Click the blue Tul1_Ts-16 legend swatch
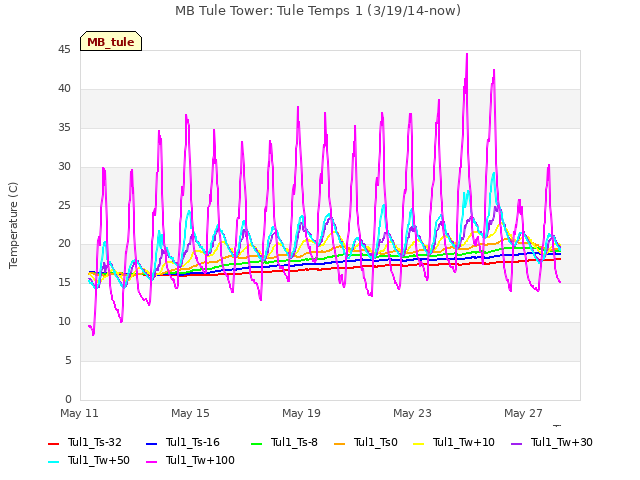 coord(151,444)
